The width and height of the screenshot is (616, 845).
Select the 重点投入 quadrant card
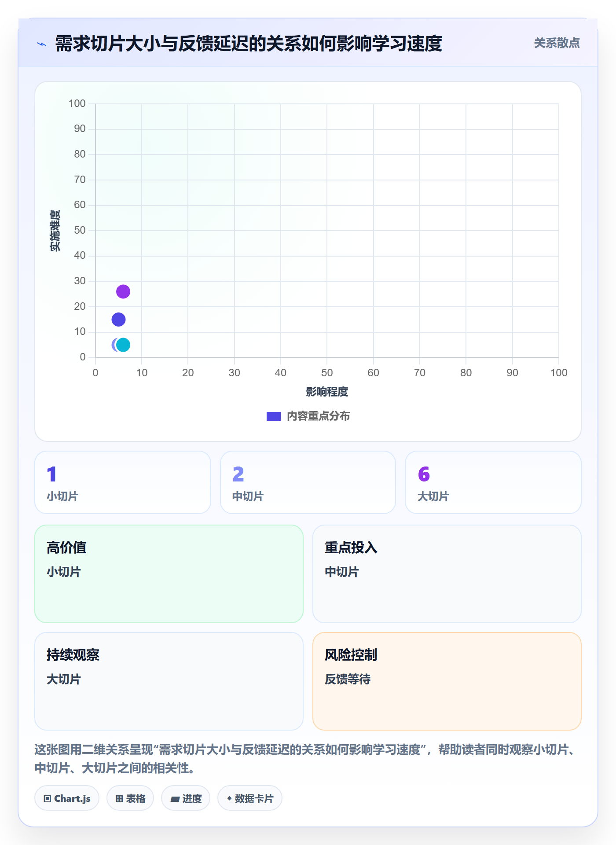point(447,573)
